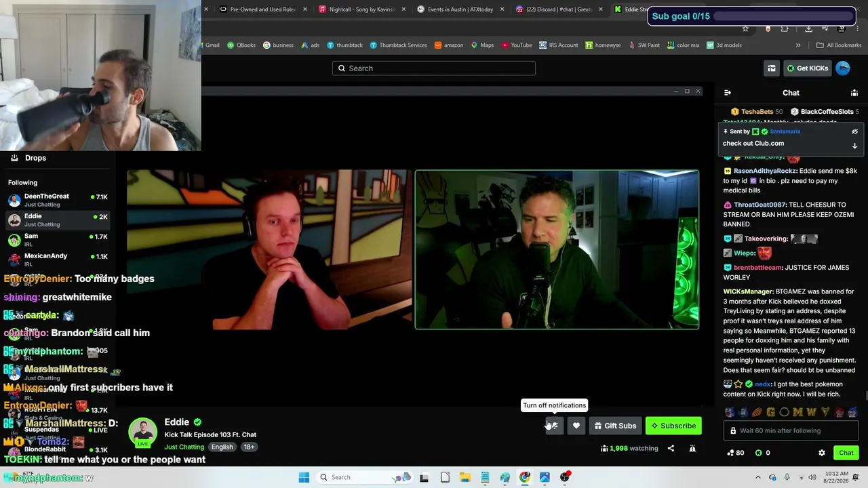Open the All Bookmarks folder
This screenshot has width=868, height=488.
[839, 45]
